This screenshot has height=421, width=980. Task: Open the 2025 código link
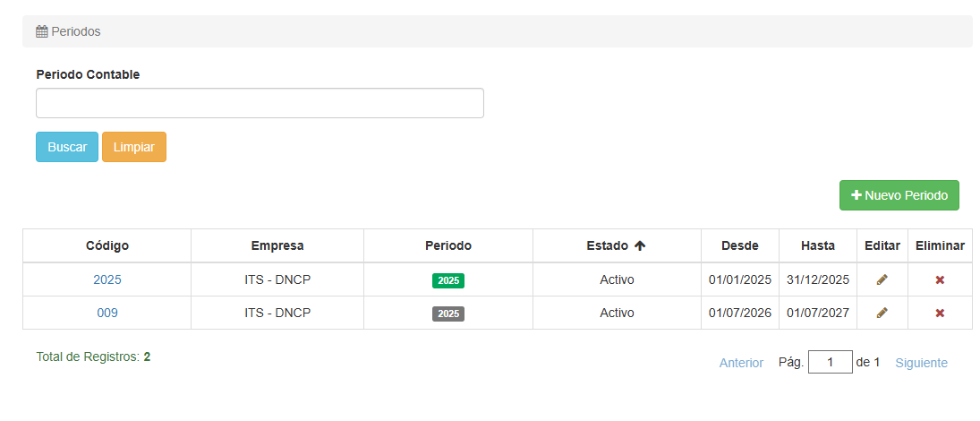pos(107,279)
